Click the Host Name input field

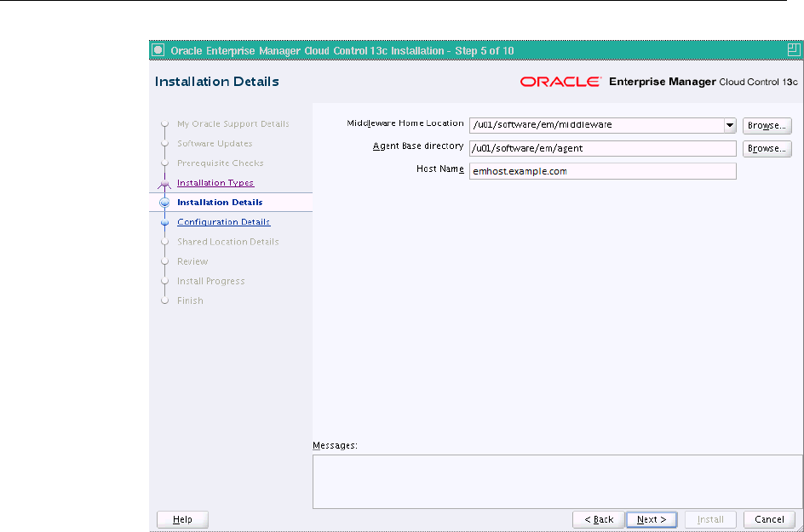coord(602,171)
